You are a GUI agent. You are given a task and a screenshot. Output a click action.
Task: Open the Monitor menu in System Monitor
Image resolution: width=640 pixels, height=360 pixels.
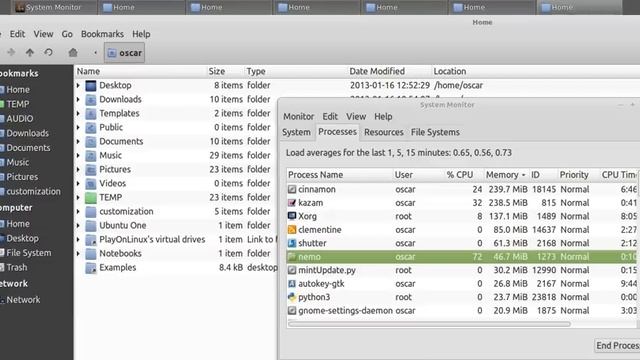pos(298,117)
